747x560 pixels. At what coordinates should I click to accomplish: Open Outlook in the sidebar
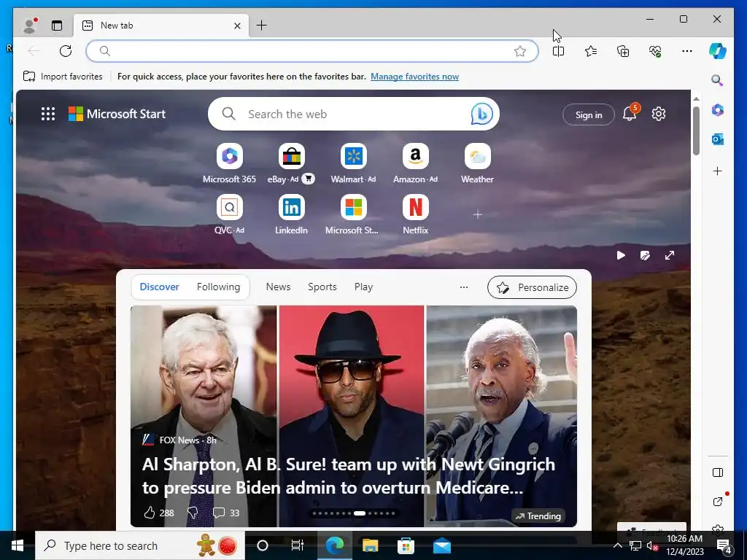click(718, 139)
